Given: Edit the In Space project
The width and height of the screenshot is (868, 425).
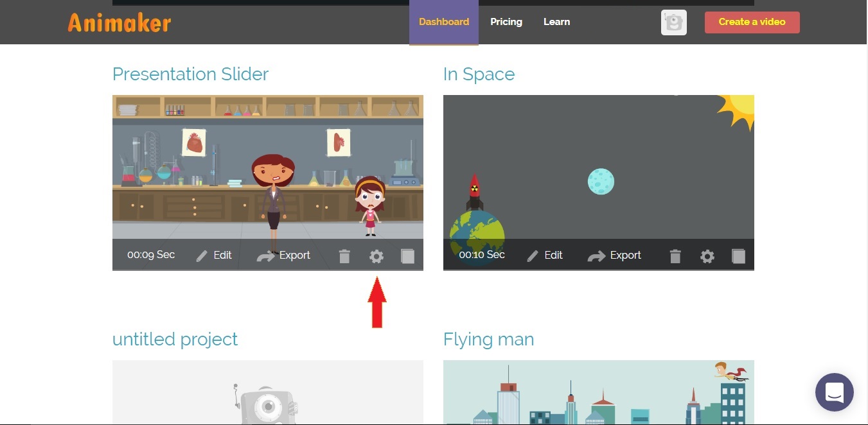Looking at the screenshot, I should [545, 256].
